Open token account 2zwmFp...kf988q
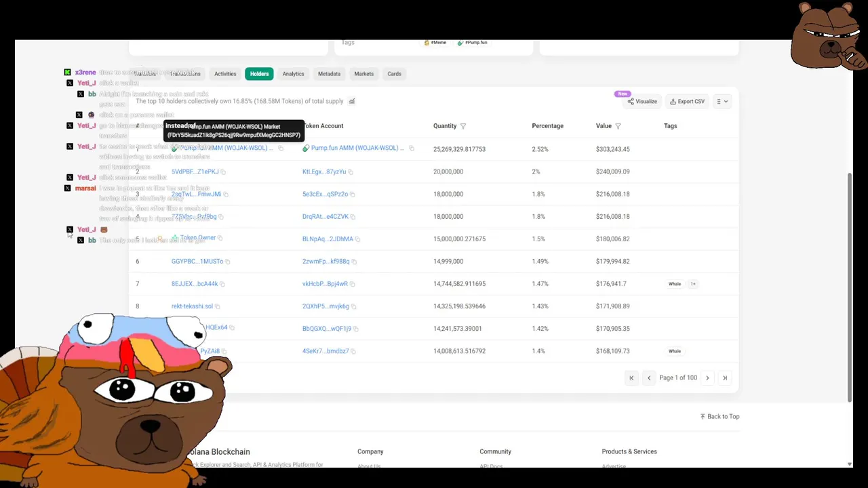 pyautogui.click(x=326, y=262)
